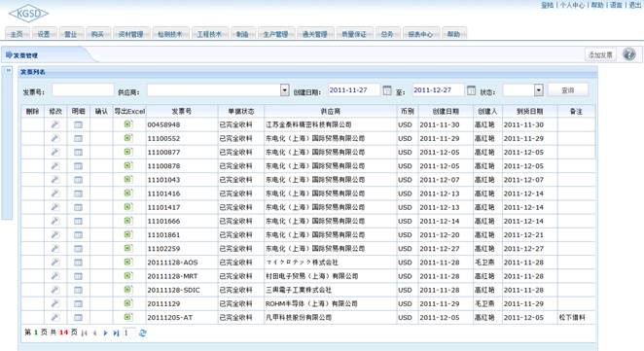The height and width of the screenshot is (351, 644).
Task: Open the 通关管理 menu tab
Action: tap(315, 34)
